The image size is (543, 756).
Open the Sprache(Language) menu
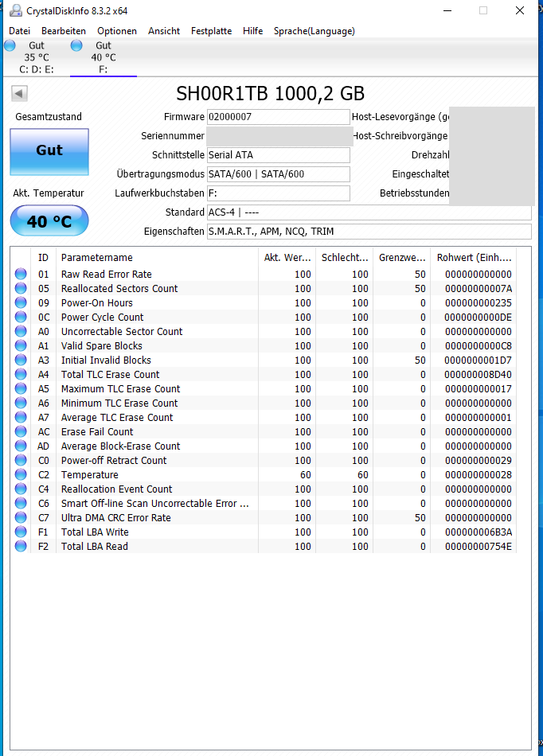[314, 31]
